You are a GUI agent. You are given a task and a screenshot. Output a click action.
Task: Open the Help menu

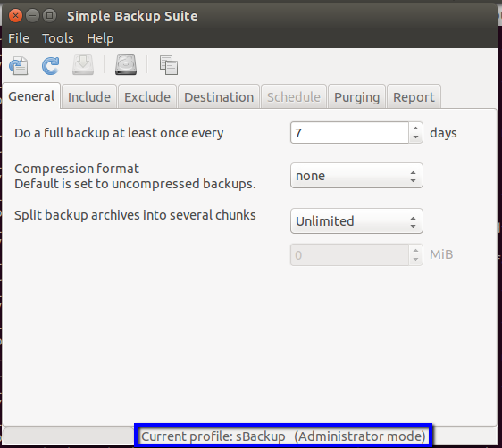coord(100,38)
